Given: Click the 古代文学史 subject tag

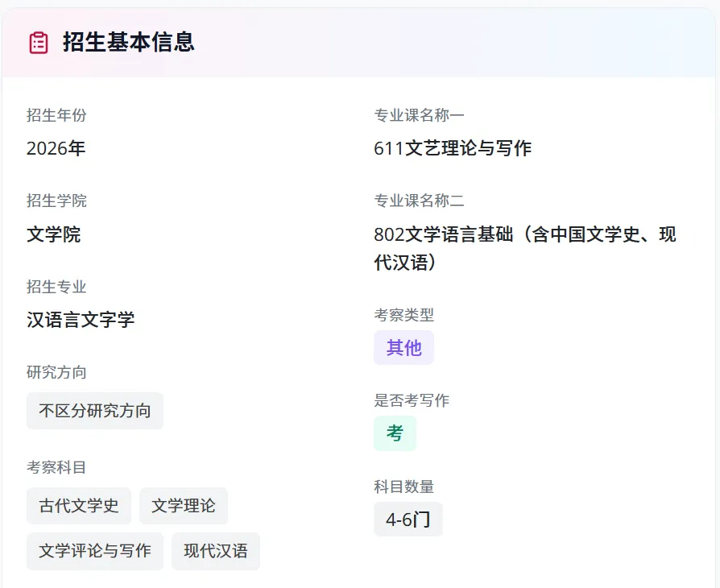Looking at the screenshot, I should (x=79, y=506).
